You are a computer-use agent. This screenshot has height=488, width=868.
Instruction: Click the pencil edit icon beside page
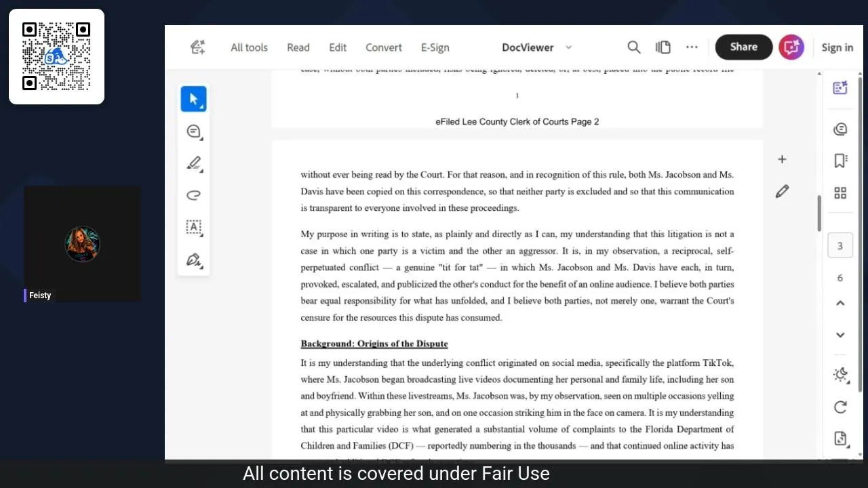click(782, 192)
